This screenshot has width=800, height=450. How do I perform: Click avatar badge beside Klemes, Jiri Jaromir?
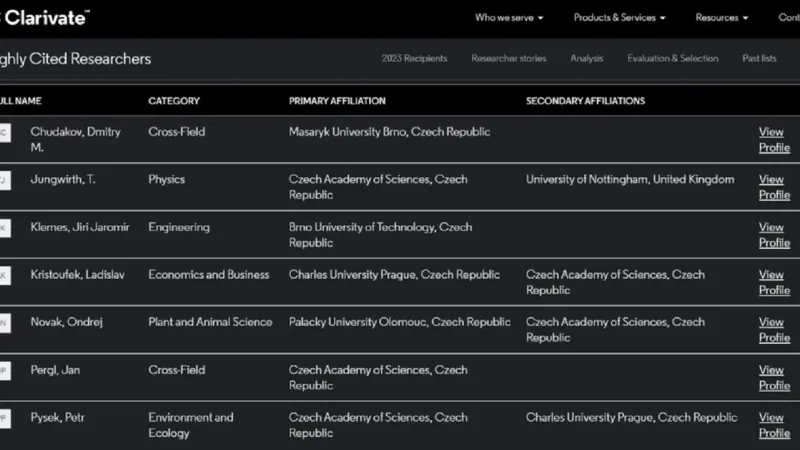point(4,228)
